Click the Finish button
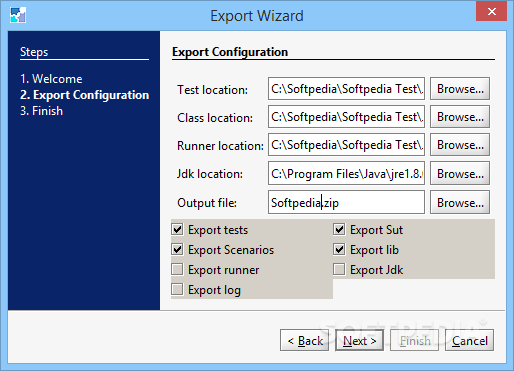The width and height of the screenshot is (514, 371). click(414, 340)
